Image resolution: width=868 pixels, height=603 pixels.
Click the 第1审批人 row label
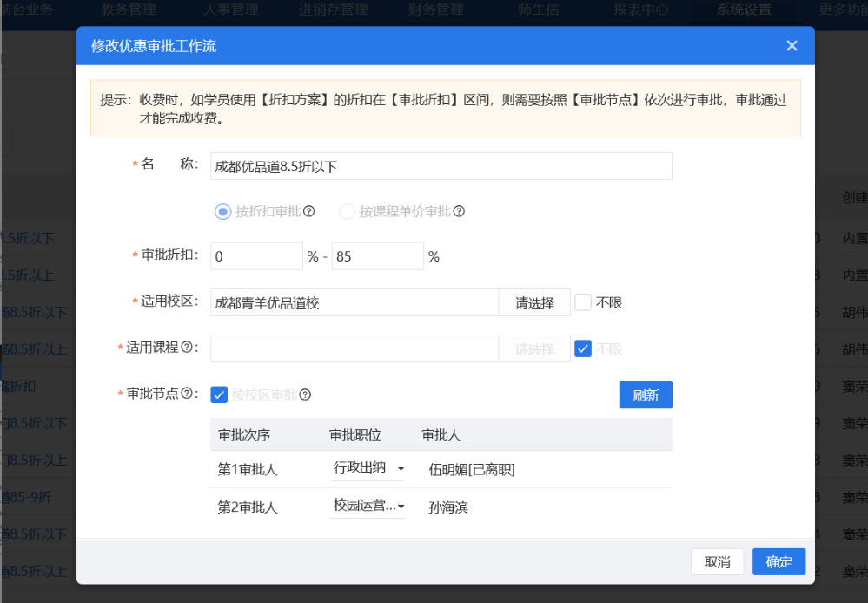[247, 469]
